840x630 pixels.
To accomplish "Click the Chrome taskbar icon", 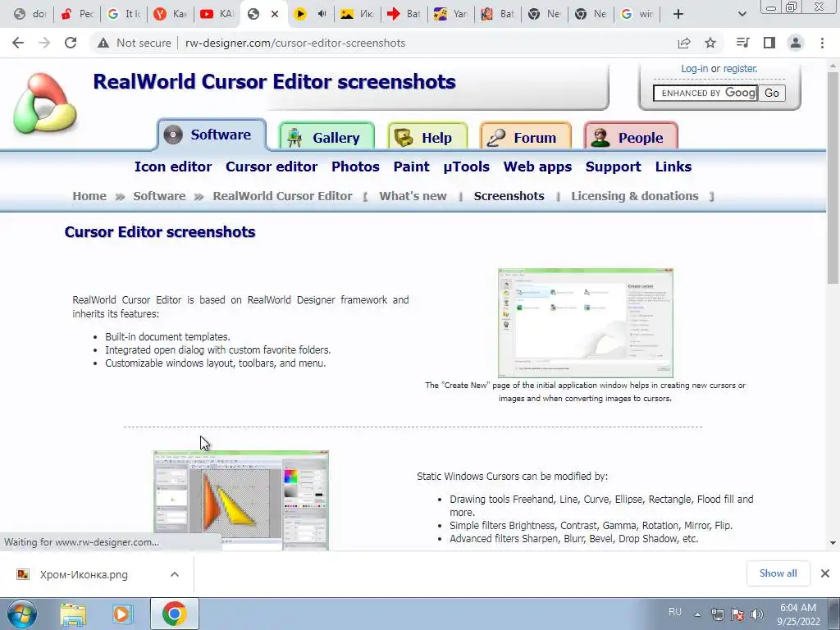I will click(174, 614).
